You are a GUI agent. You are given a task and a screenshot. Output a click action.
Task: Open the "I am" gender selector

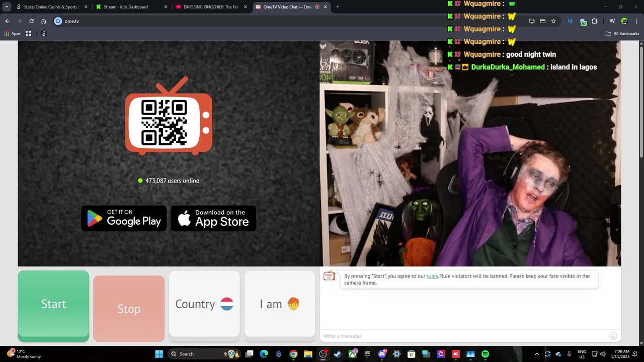click(x=280, y=304)
